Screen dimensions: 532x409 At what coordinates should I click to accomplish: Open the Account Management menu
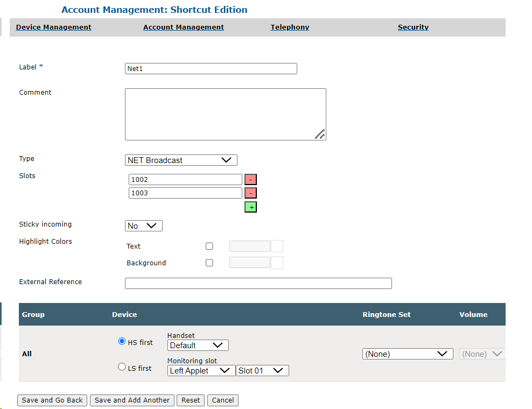click(x=184, y=27)
